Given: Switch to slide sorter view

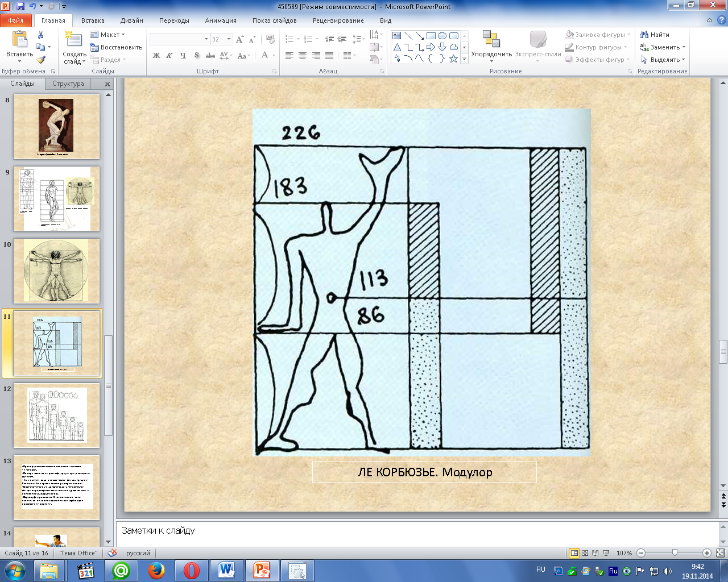Looking at the screenshot, I should pyautogui.click(x=585, y=553).
